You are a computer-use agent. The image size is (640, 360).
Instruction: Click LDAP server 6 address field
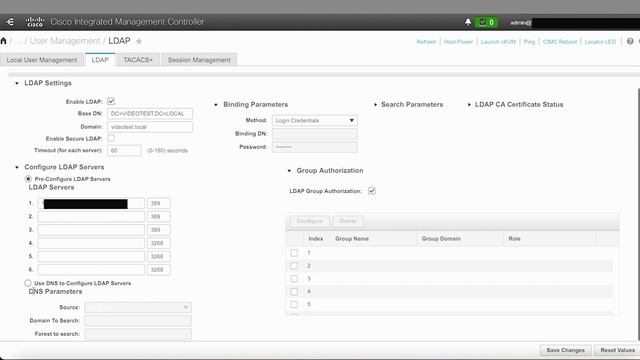91,270
